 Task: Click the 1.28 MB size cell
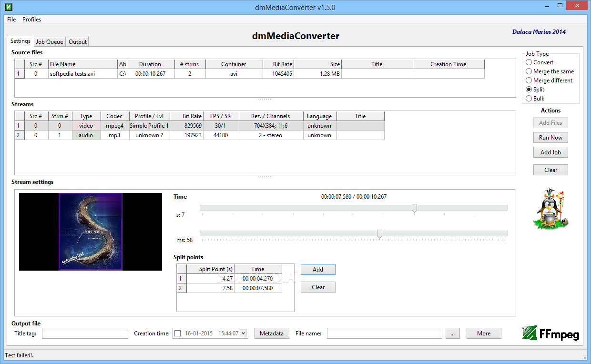[x=317, y=74]
